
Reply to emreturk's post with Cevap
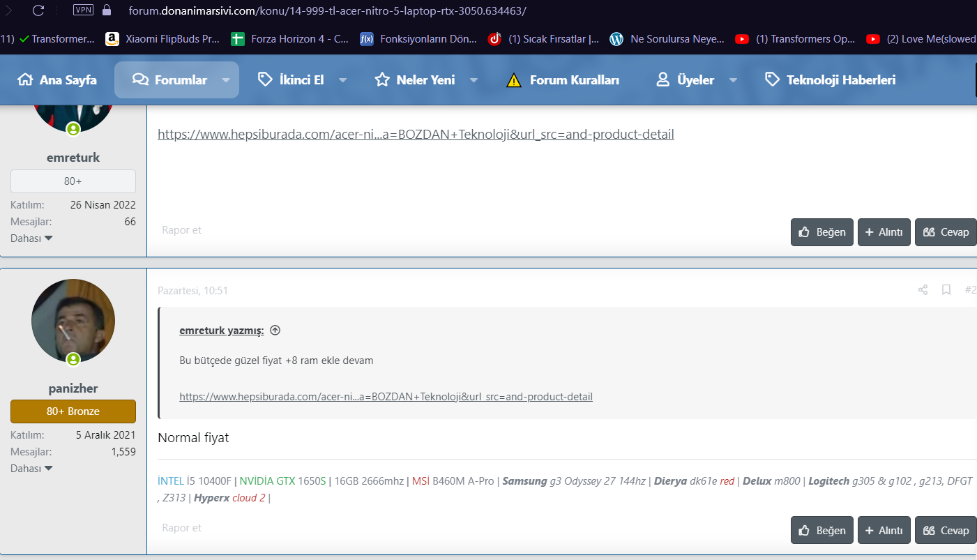[x=946, y=232]
